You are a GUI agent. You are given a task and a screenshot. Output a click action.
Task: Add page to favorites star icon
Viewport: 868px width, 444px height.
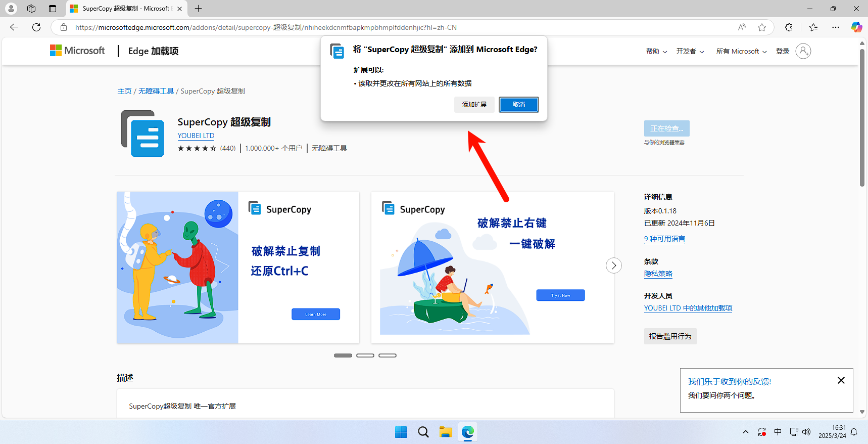coord(762,27)
